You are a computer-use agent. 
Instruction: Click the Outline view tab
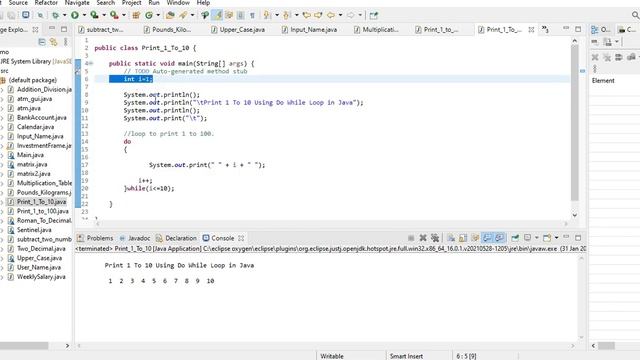[601, 29]
